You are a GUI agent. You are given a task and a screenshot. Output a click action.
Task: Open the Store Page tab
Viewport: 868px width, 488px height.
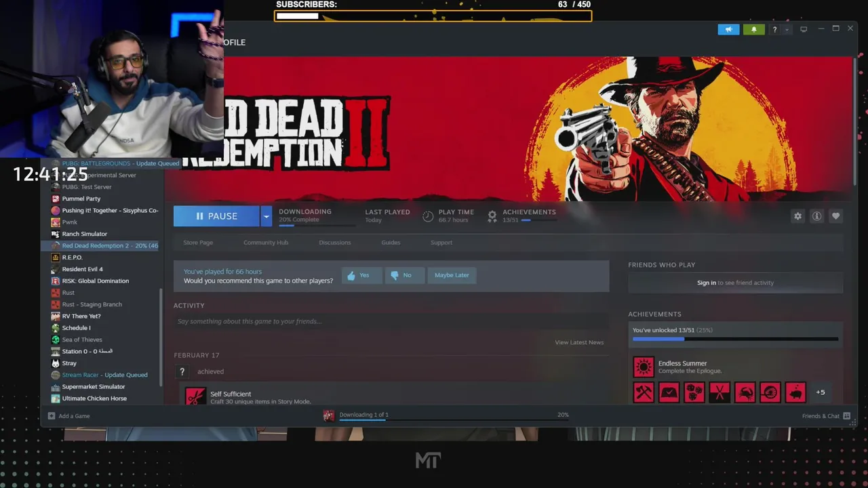click(x=198, y=243)
